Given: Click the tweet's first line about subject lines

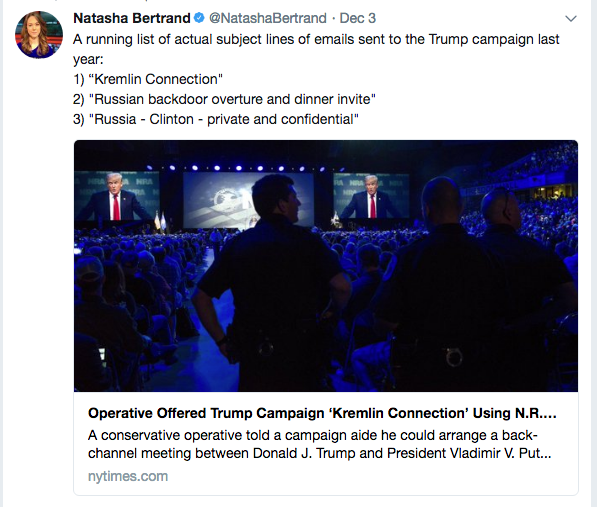Looking at the screenshot, I should coord(316,39).
